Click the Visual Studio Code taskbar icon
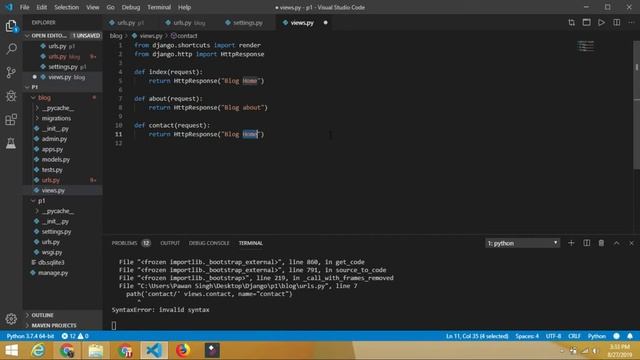Screen dimensions: 640x360 click(154, 350)
